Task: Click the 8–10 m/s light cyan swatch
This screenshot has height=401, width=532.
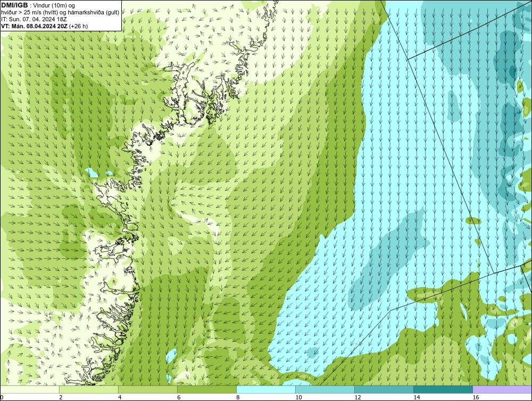Action: [266, 389]
